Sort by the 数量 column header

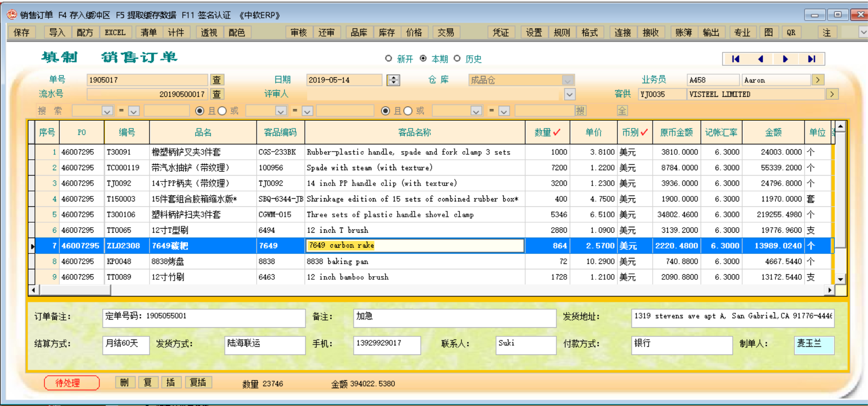(x=547, y=132)
